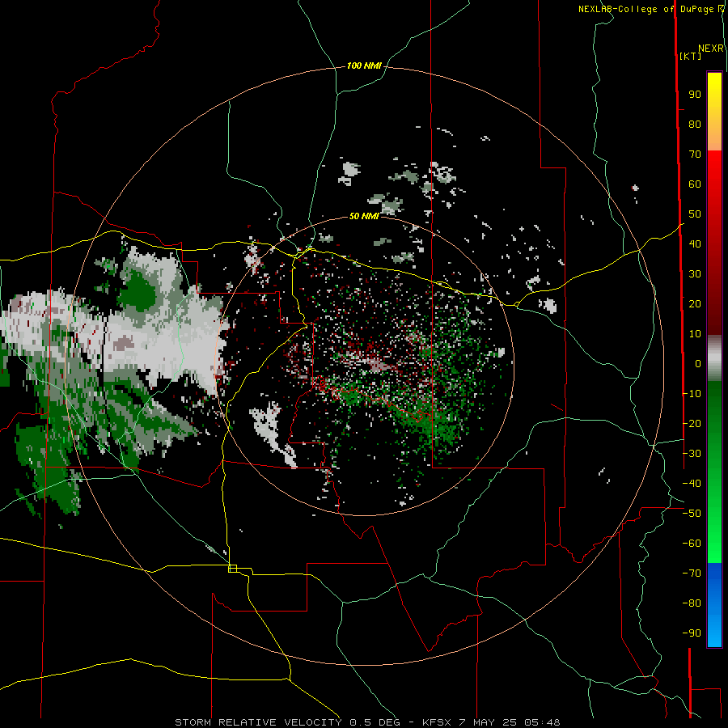
Task: Click the 0.5 DEG elevation text
Action: point(374,722)
